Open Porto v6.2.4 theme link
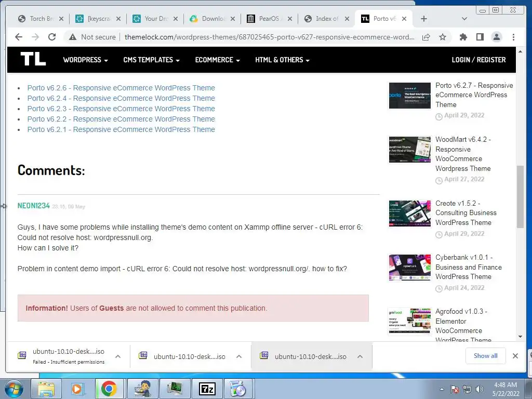The height and width of the screenshot is (399, 532). click(121, 98)
